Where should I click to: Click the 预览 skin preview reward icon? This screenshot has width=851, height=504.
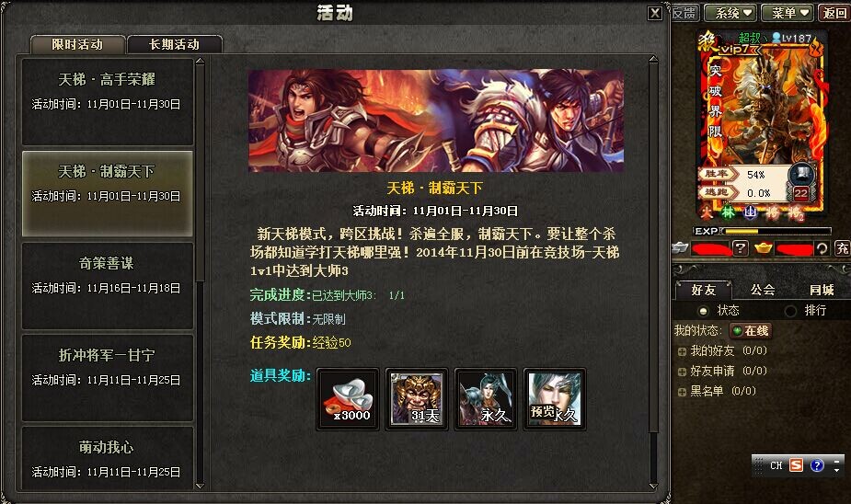point(554,399)
